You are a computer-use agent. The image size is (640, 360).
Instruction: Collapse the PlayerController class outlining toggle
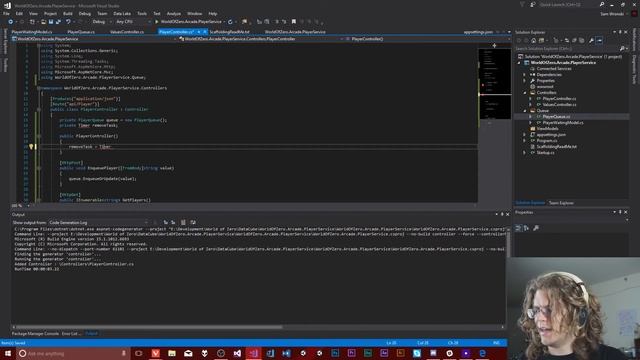pos(39,109)
